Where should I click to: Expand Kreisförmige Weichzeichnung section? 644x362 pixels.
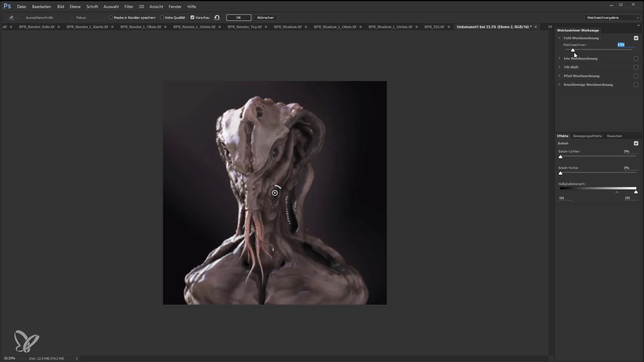tap(559, 84)
